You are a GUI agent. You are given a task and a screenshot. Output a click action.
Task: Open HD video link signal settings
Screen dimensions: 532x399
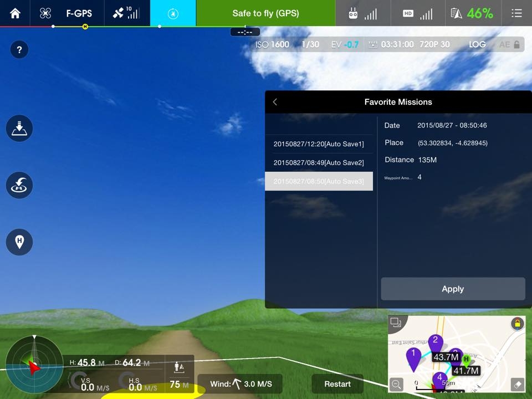[x=418, y=13]
